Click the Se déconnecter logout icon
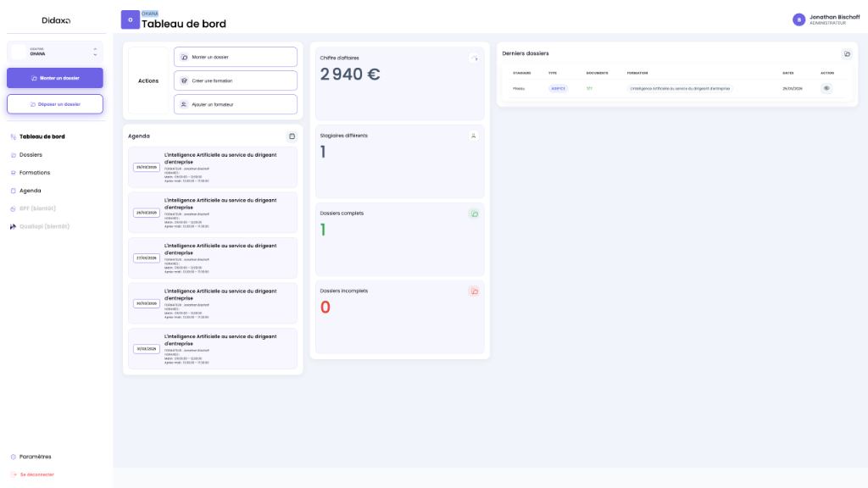Image resolution: width=868 pixels, height=488 pixels. click(x=14, y=474)
